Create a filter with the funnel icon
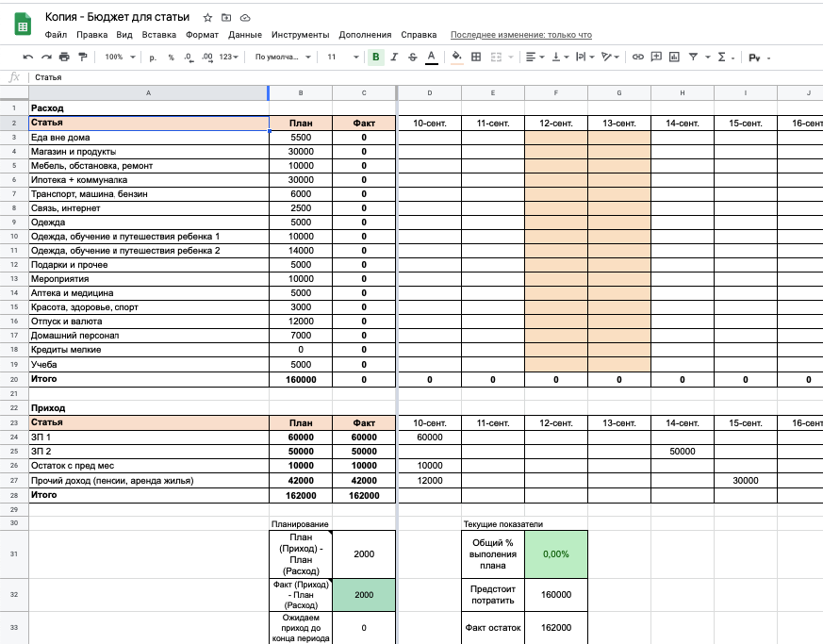The width and height of the screenshot is (823, 644). click(693, 58)
